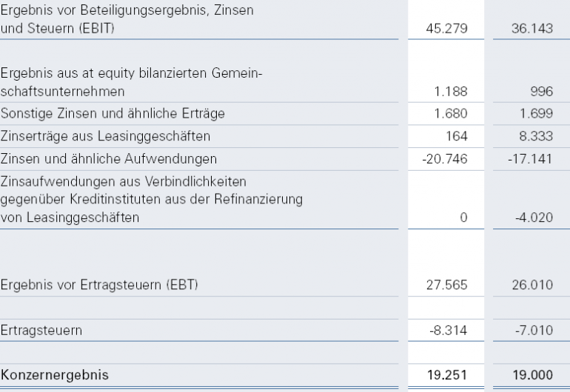The height and width of the screenshot is (392, 570).
Task: Click the at-equity result value 996
Action: click(x=541, y=92)
